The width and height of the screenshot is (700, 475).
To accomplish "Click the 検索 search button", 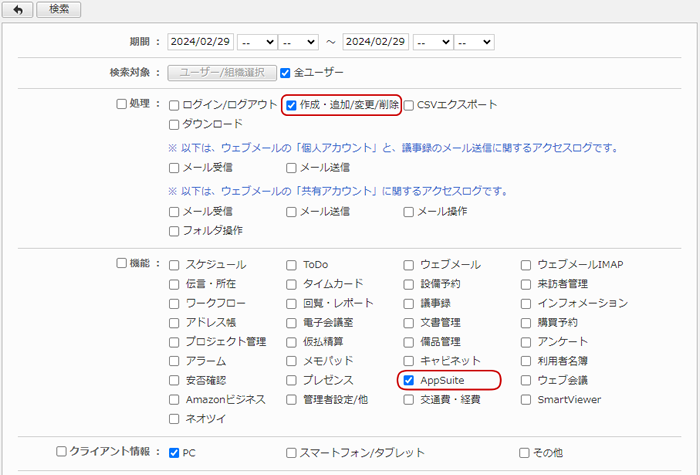I will [x=58, y=9].
